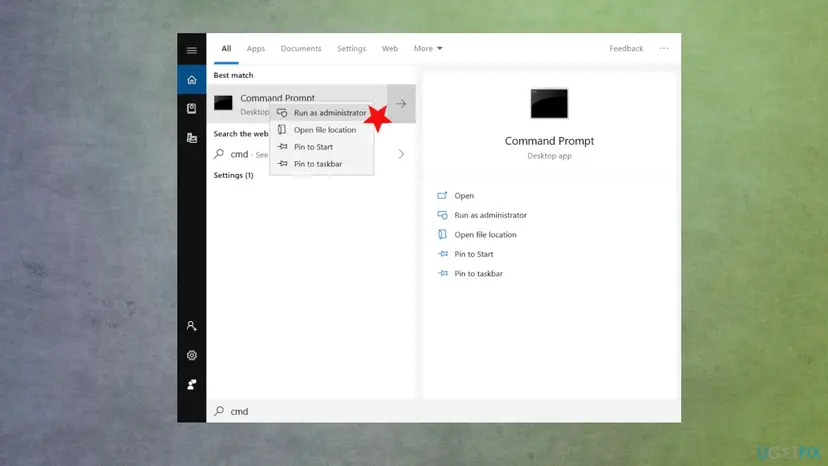Switch to the All tab
The image size is (828, 466).
click(x=226, y=49)
